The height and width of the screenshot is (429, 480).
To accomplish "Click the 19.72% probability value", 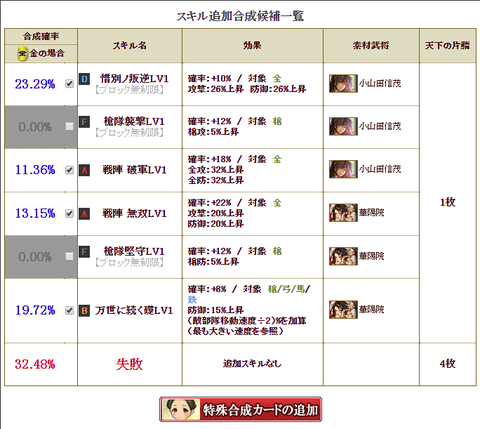I will 35,310.
